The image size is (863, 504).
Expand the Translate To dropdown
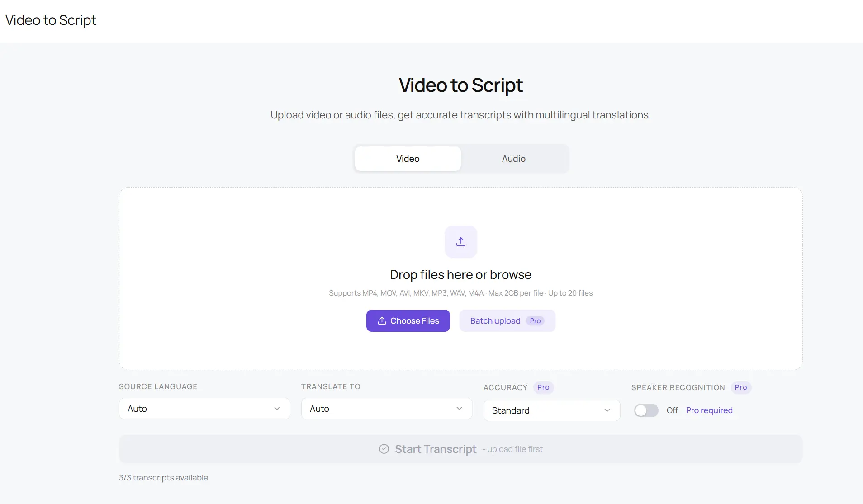386,409
